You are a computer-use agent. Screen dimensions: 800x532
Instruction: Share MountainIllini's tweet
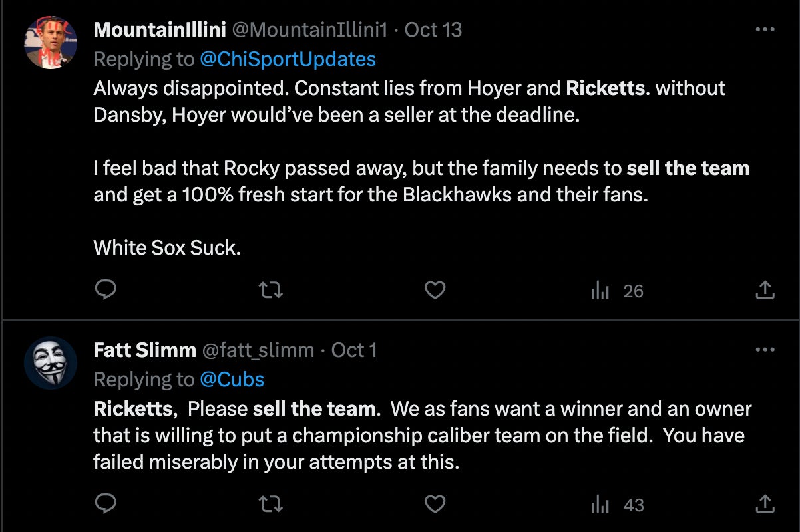click(765, 291)
